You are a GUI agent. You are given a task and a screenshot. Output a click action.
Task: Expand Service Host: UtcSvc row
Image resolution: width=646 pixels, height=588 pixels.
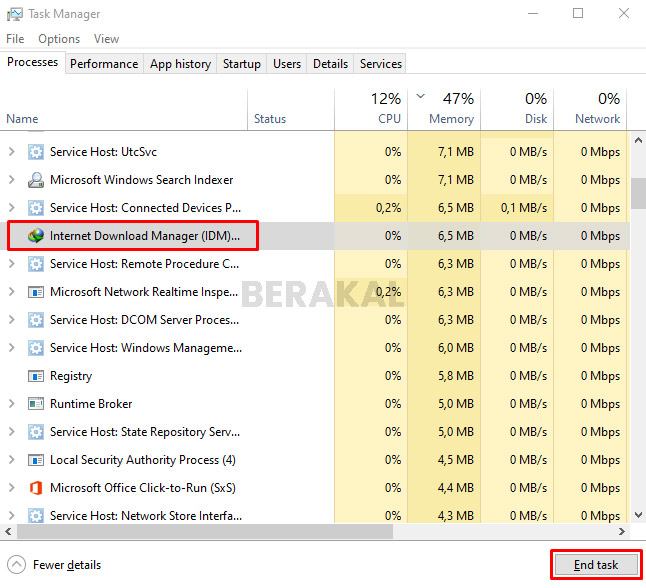(x=12, y=152)
